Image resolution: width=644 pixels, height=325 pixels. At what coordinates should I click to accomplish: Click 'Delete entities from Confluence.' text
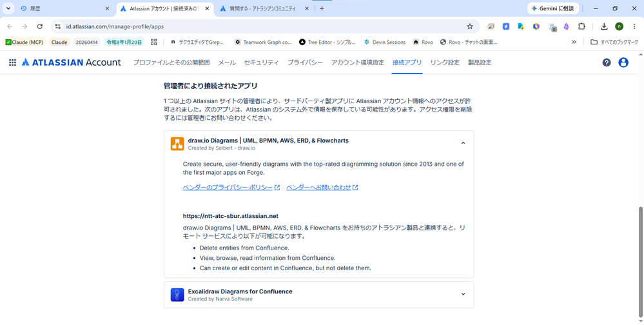pos(244,248)
